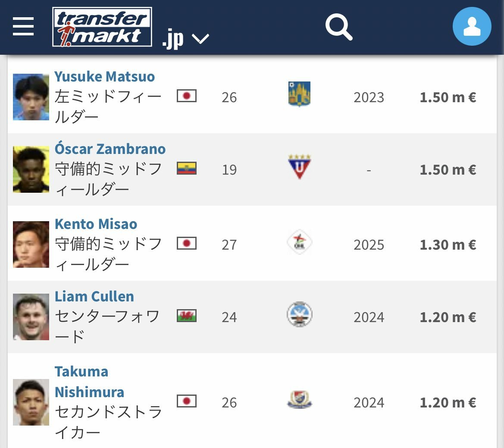The image size is (504, 448).
Task: Click Takuma Nishimura's club crest
Action: 299,399
